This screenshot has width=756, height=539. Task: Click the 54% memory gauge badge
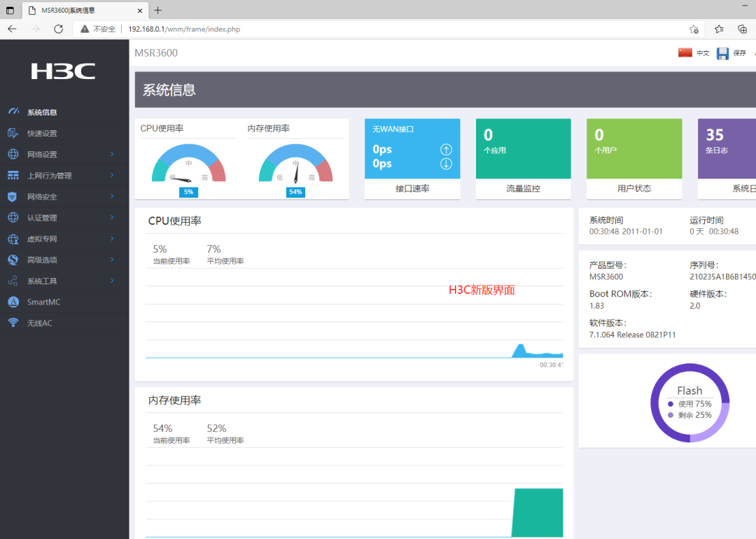[295, 192]
